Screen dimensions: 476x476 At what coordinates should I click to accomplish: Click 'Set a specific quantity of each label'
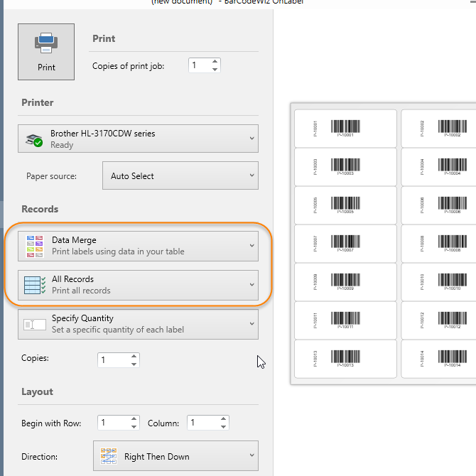[x=118, y=330]
